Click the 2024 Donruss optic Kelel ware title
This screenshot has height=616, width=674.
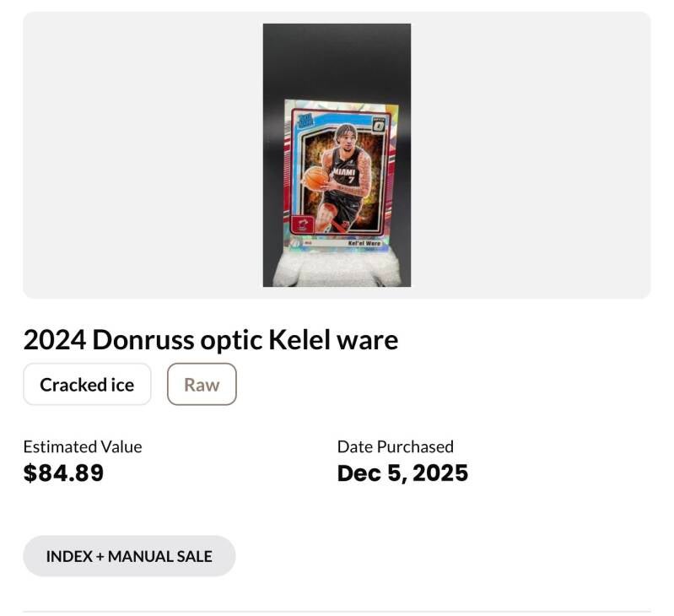pyautogui.click(x=210, y=340)
